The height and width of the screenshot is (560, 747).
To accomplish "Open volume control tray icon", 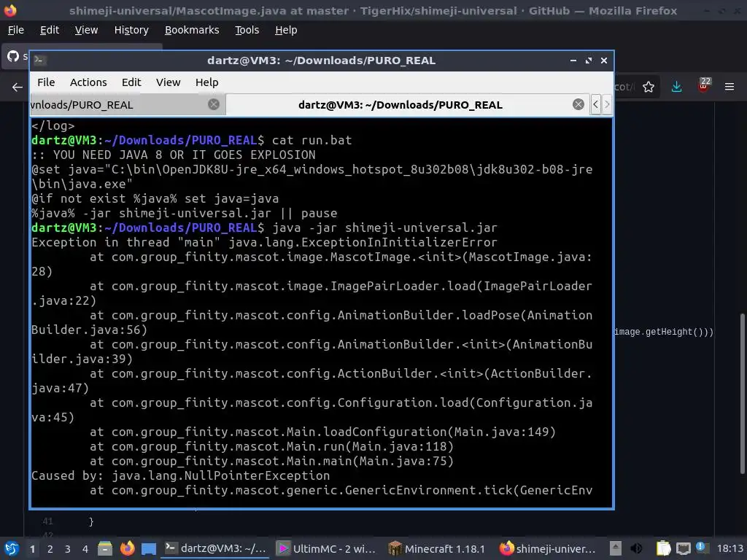I will click(636, 548).
